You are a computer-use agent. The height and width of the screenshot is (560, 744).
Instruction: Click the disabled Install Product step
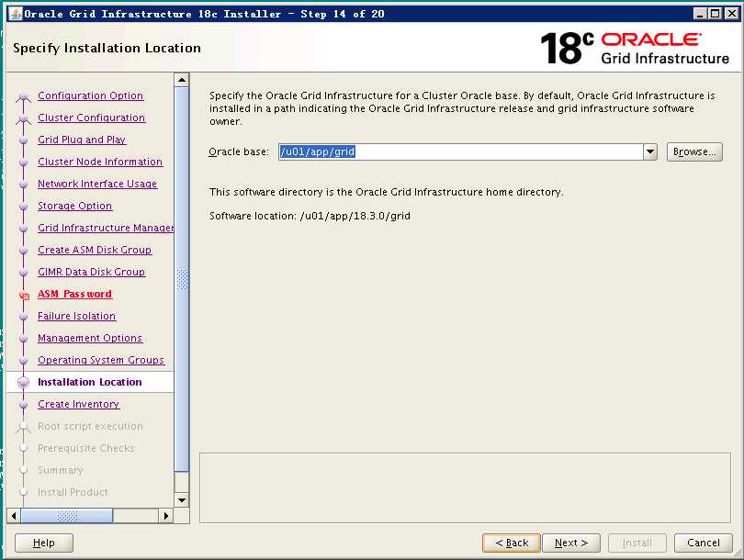click(x=73, y=492)
